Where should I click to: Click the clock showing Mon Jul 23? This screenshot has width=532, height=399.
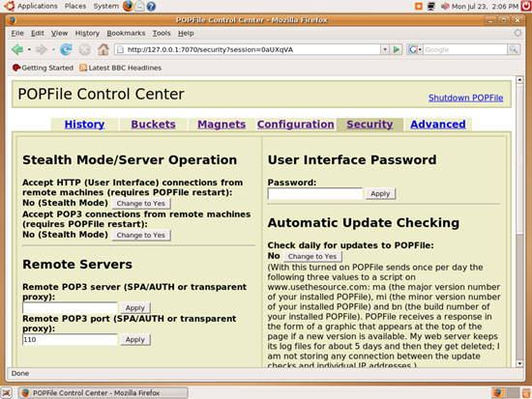click(x=485, y=6)
